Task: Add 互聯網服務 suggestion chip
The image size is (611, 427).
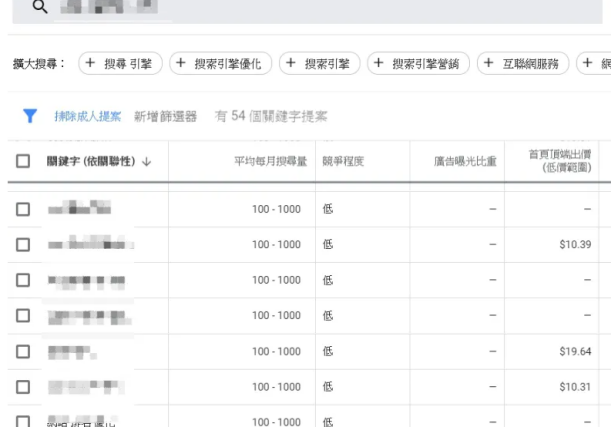Action: 523,63
